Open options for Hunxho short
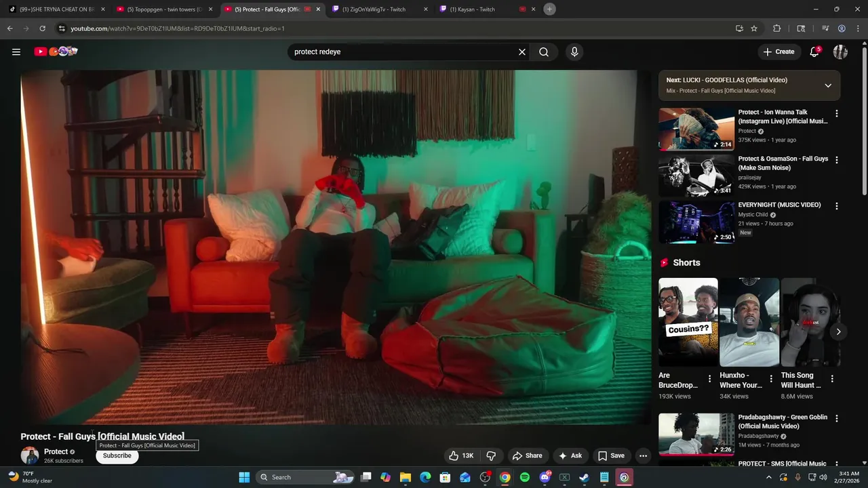The image size is (868, 488). (770, 379)
